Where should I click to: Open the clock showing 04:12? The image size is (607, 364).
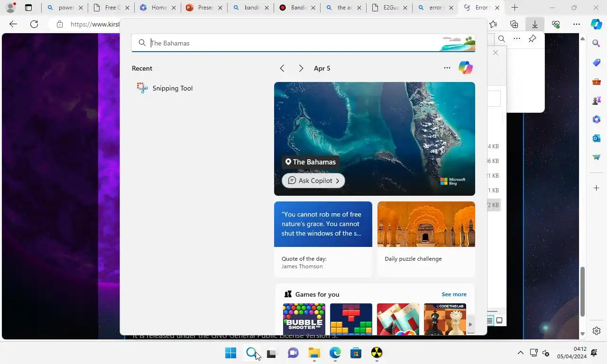coord(571,353)
